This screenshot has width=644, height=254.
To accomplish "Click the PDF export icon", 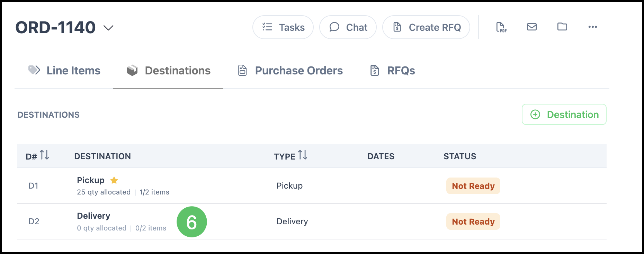I will pyautogui.click(x=501, y=27).
